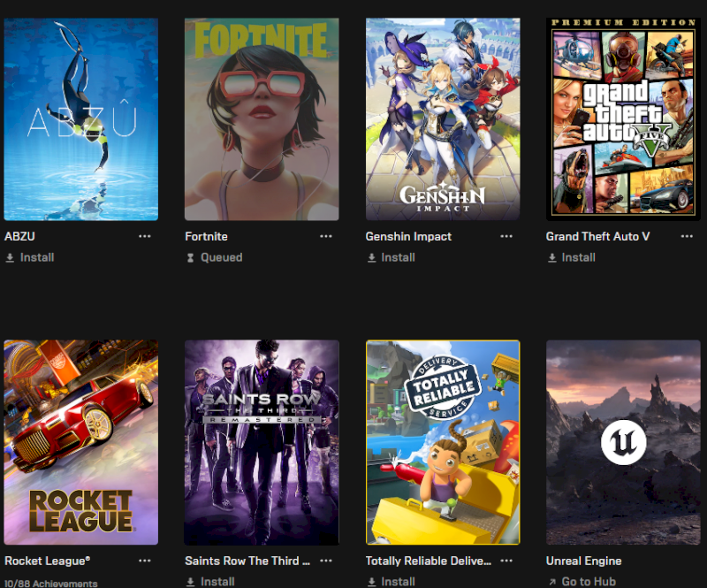Click the Queued status for Fortnite
The height and width of the screenshot is (588, 707).
(x=222, y=257)
